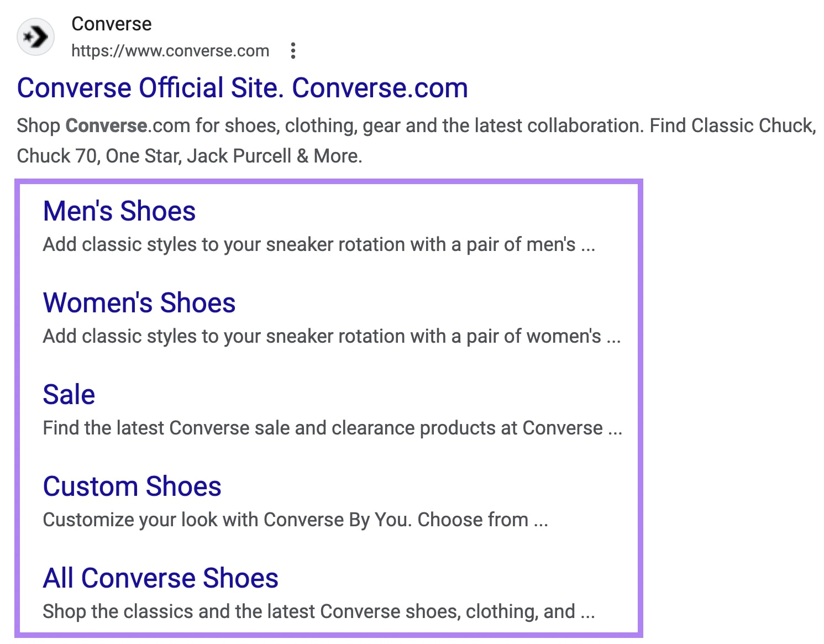This screenshot has width=824, height=644.
Task: Click the All Converse Shoes sitelink
Action: [x=160, y=578]
